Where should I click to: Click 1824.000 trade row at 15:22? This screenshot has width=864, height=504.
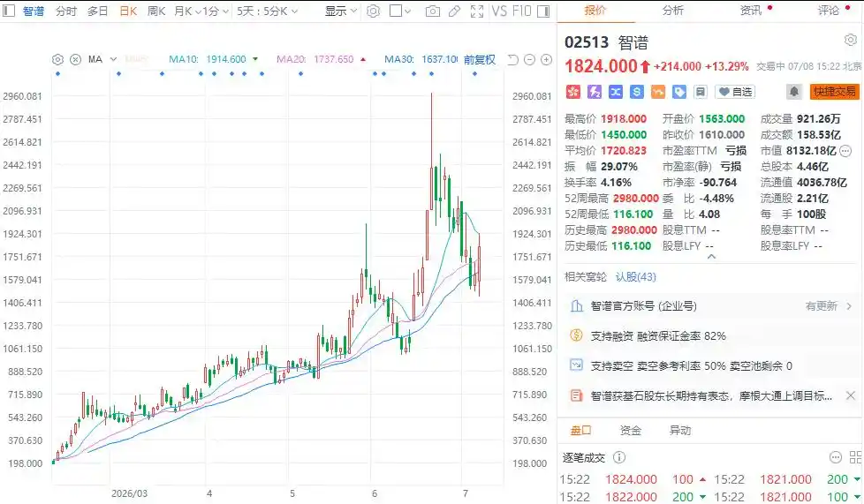click(633, 480)
